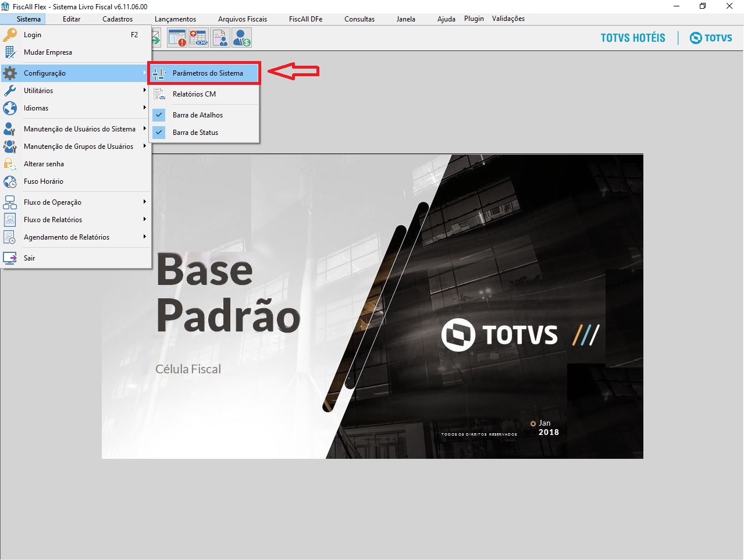Click the Alterar senha padlock icon

(10, 164)
